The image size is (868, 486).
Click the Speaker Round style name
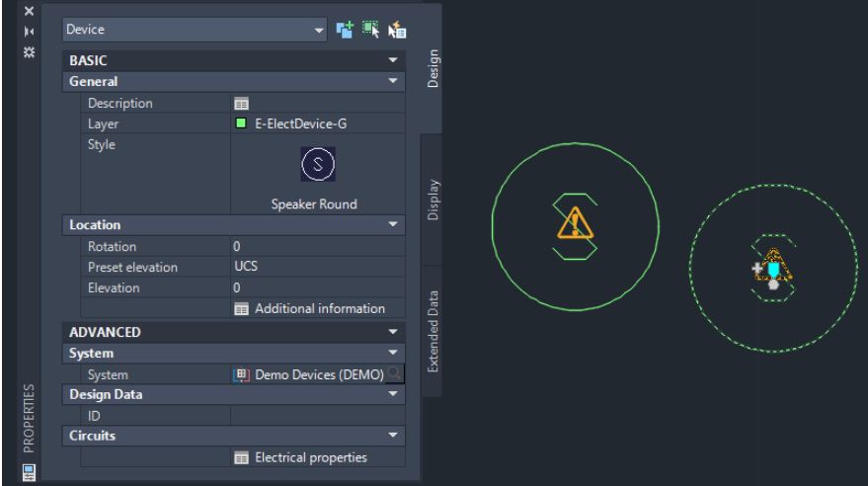click(x=314, y=204)
